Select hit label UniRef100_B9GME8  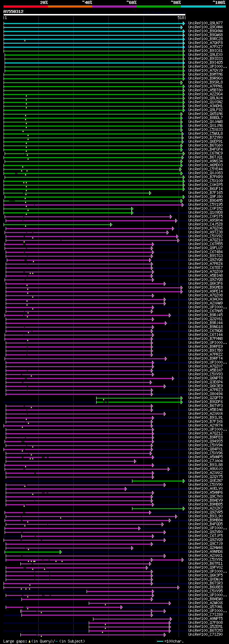click(x=205, y=287)
